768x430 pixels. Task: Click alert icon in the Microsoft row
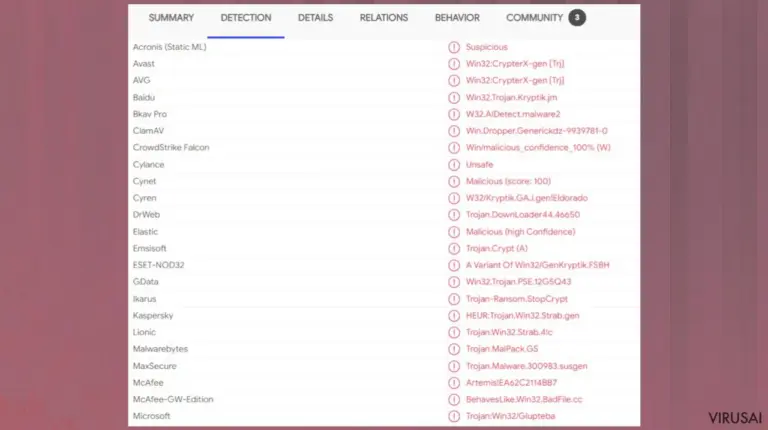454,416
